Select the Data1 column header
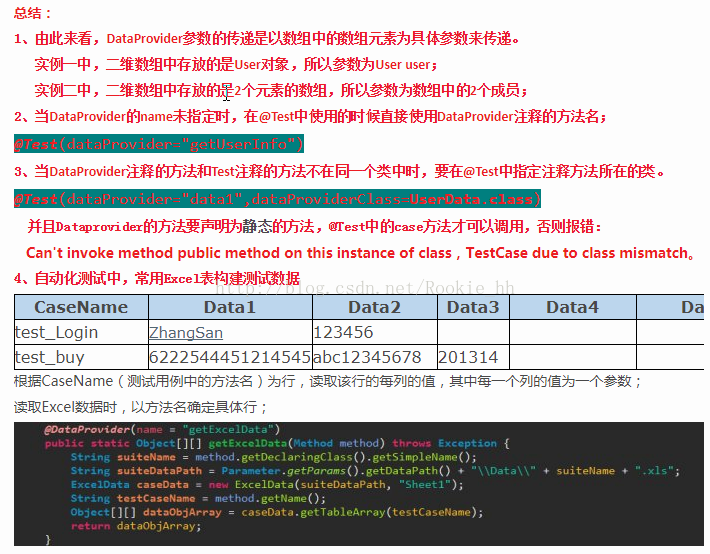Screen dimensions: 710x554 [230, 307]
